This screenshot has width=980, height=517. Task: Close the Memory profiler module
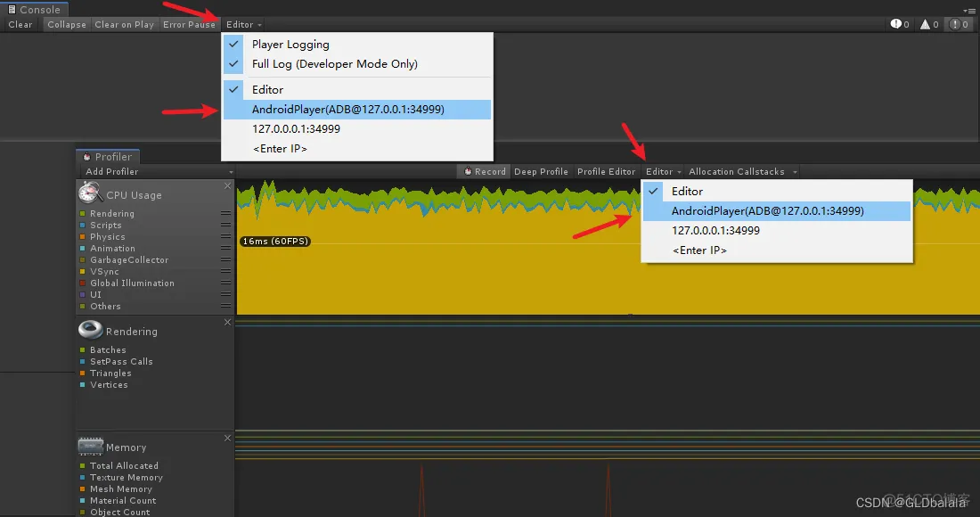(227, 439)
